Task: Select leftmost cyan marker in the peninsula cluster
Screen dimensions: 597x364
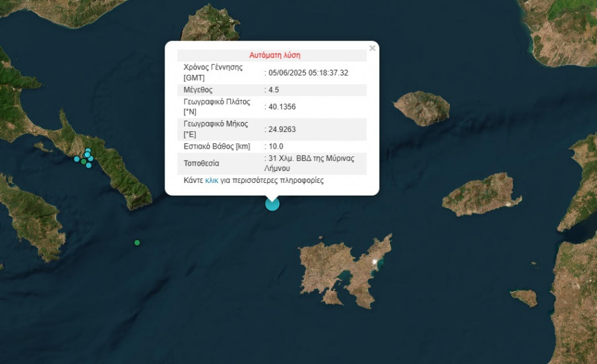Action: coord(77,159)
